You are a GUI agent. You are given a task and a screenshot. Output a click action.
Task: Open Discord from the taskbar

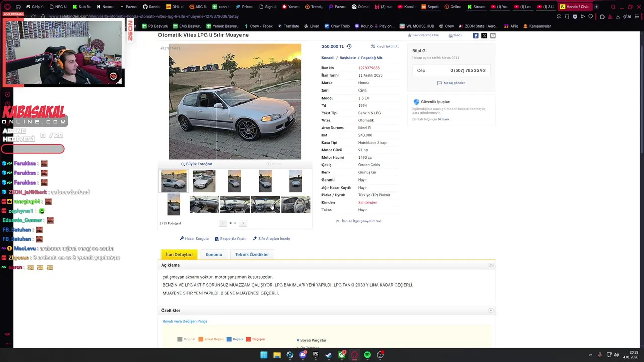303,355
